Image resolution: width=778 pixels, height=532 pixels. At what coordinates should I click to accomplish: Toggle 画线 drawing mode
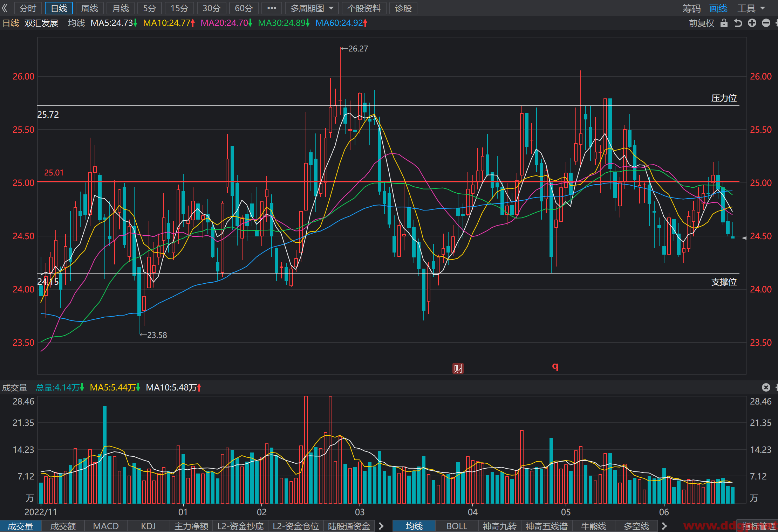tap(718, 8)
